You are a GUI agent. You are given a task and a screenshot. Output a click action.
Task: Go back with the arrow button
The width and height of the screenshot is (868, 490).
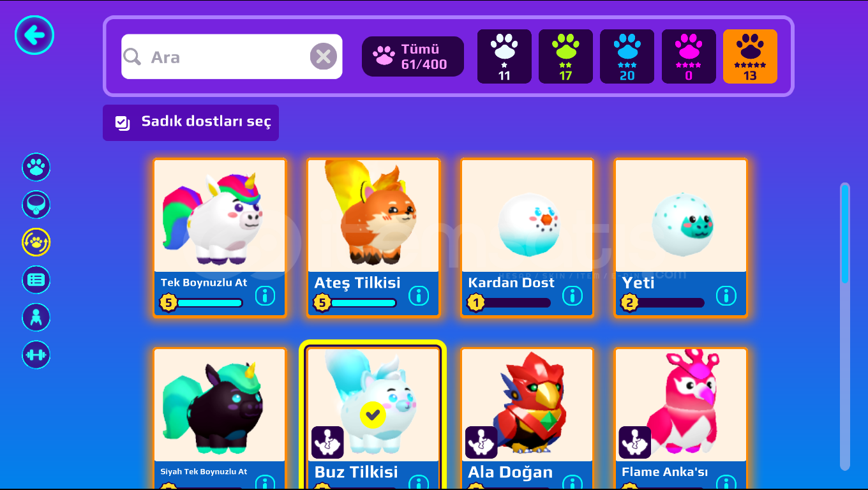(x=34, y=34)
